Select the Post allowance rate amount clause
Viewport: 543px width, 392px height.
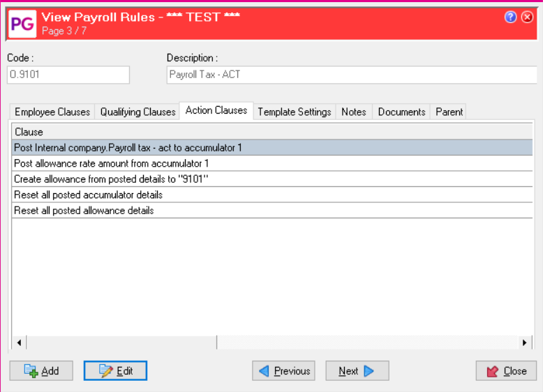point(112,163)
